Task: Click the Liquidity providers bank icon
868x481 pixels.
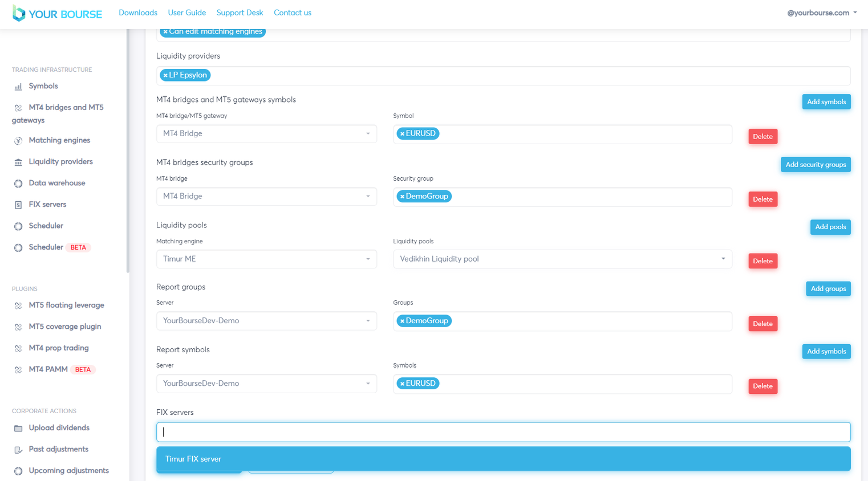Action: point(18,162)
